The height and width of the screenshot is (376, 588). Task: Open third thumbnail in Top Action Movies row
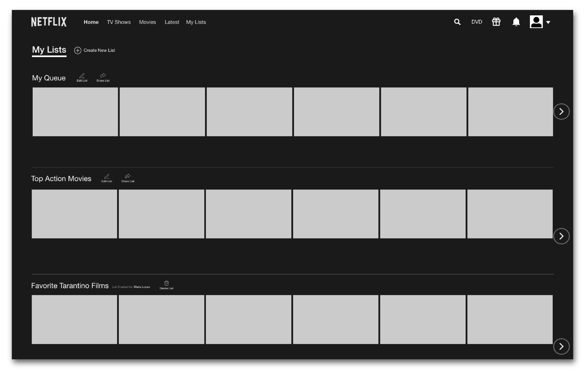point(248,214)
